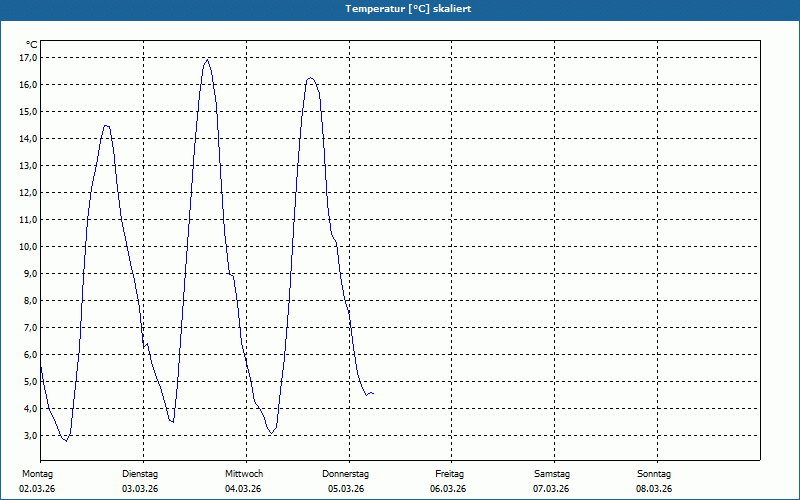Click the Mittwoch day label
This screenshot has height=500, width=800.
pos(244,474)
